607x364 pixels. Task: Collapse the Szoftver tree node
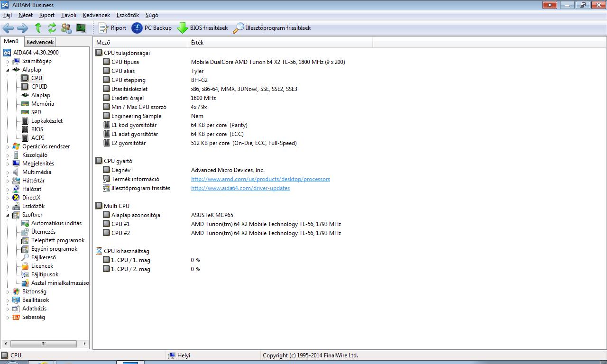pos(8,215)
